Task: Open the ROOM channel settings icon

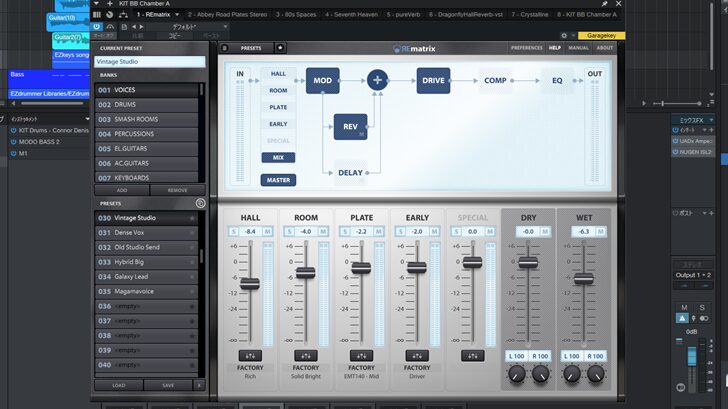Action: click(x=306, y=356)
